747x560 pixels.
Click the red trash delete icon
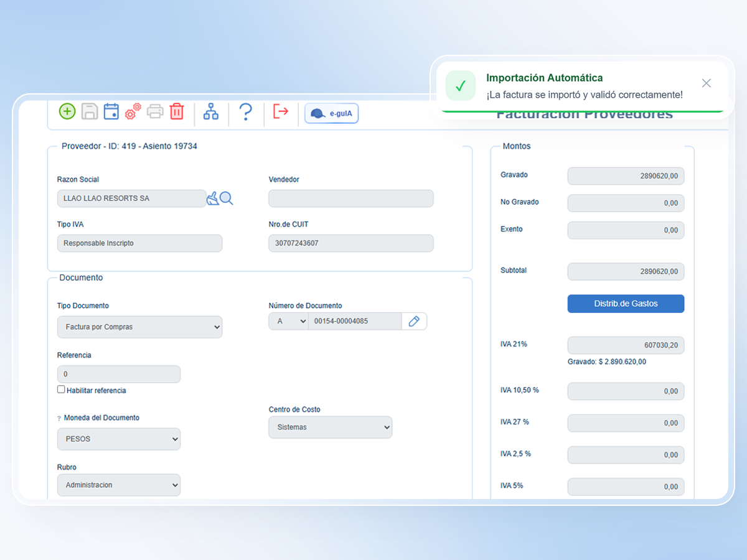(x=177, y=111)
